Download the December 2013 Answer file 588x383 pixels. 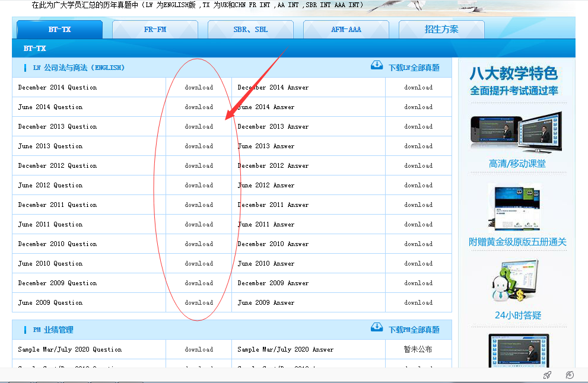coord(418,127)
